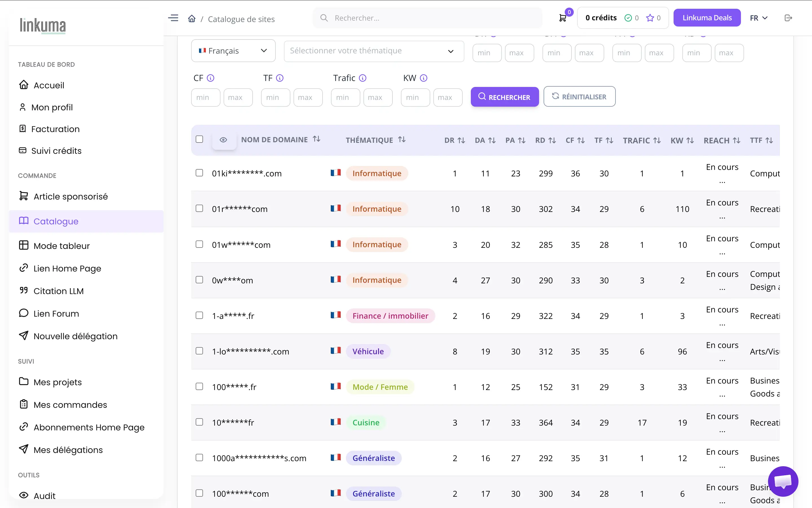Sort table by DR arrows

(461, 141)
